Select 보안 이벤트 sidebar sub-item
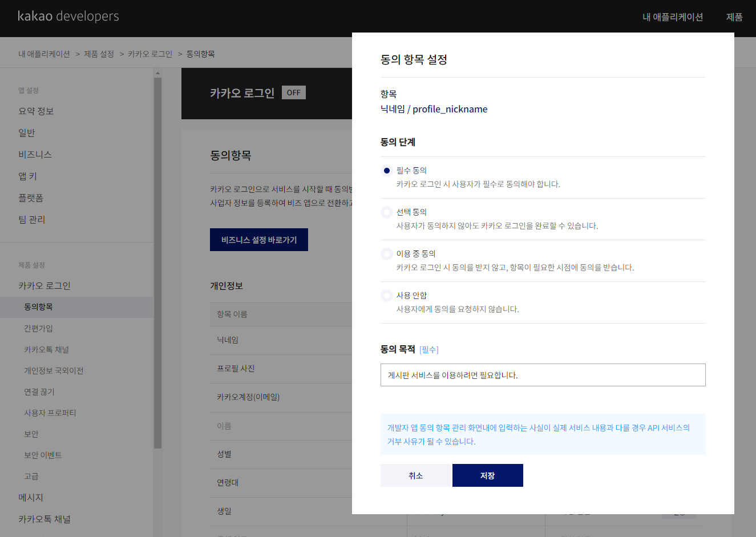Screen dimensions: 756x537 point(43,455)
